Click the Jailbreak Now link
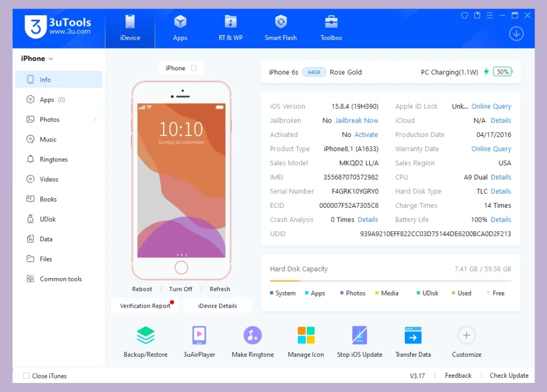Image resolution: width=547 pixels, height=392 pixels. click(x=357, y=120)
